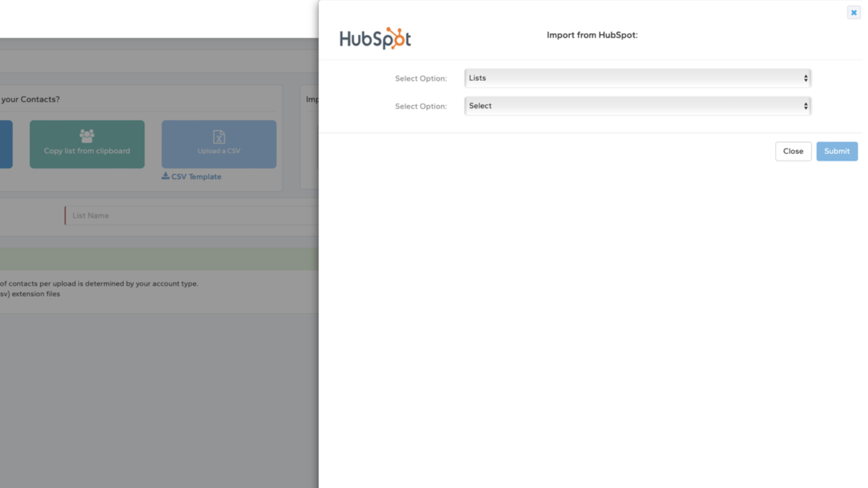Screen dimensions: 868x488
Task: Open the Lists dropdown menu
Action: (x=637, y=77)
